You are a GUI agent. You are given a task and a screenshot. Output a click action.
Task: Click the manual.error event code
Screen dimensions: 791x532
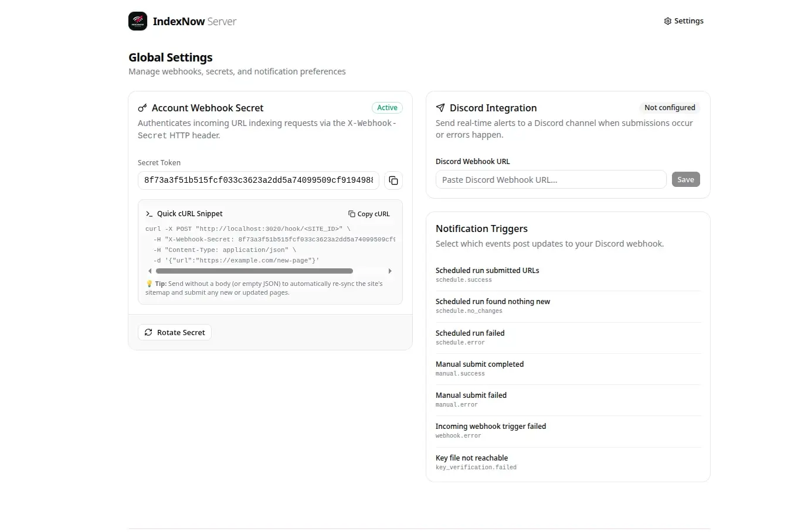coord(457,405)
